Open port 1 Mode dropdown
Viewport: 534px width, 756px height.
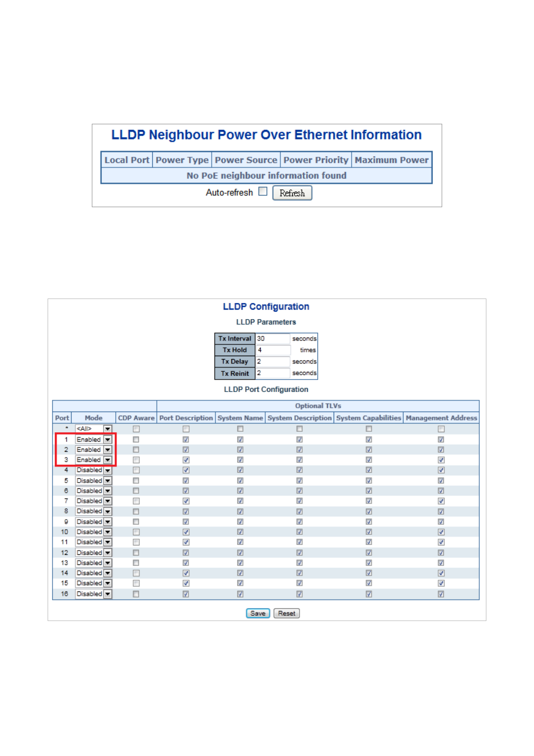click(93, 440)
